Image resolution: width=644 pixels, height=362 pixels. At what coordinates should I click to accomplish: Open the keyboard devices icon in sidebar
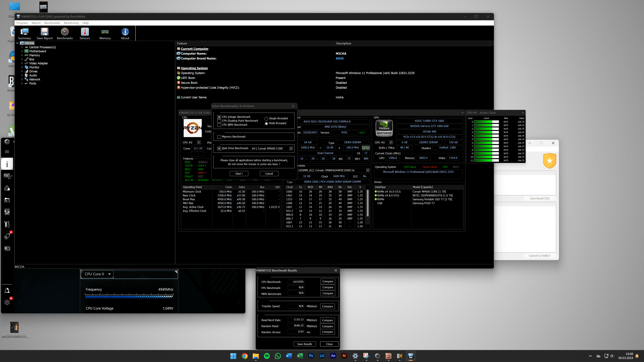[8, 176]
